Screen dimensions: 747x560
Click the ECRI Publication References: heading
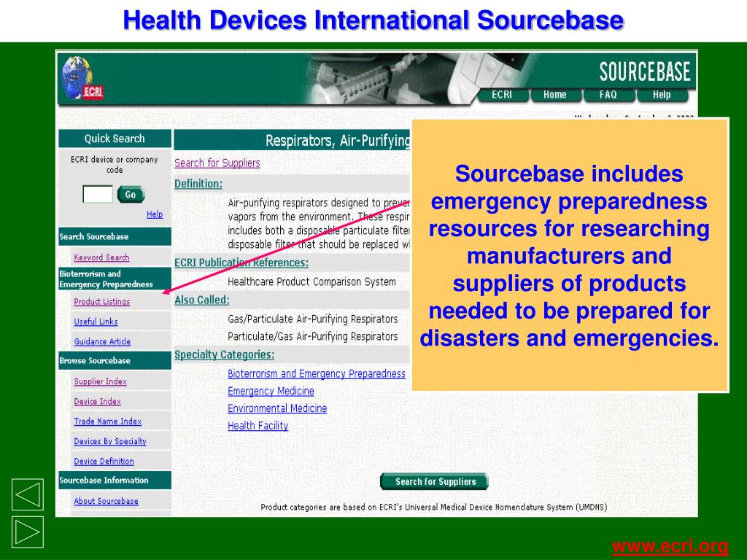(241, 262)
